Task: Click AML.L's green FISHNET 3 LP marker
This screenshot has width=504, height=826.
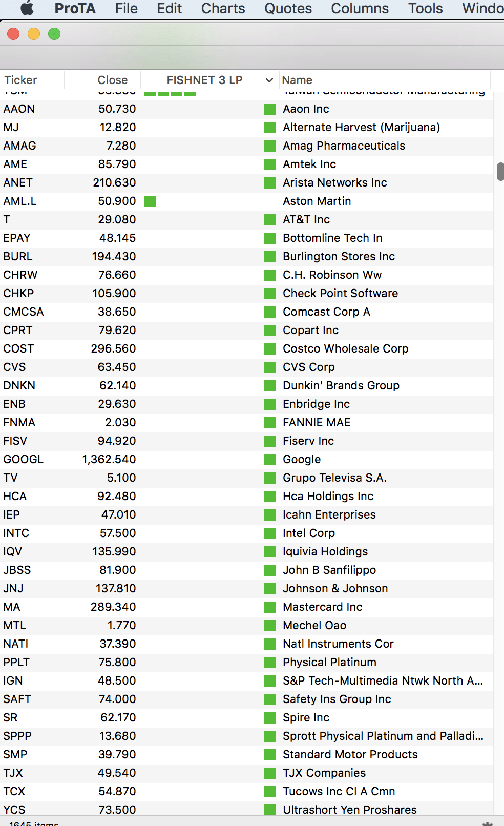Action: click(x=150, y=201)
